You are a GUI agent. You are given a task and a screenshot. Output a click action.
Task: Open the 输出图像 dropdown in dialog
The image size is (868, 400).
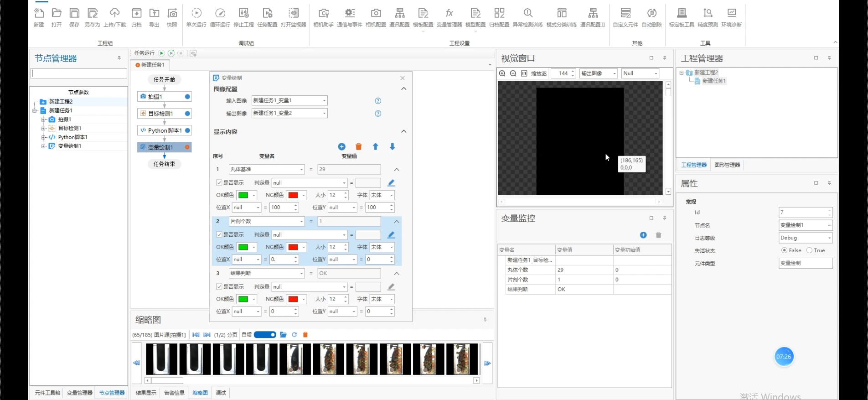pos(289,113)
